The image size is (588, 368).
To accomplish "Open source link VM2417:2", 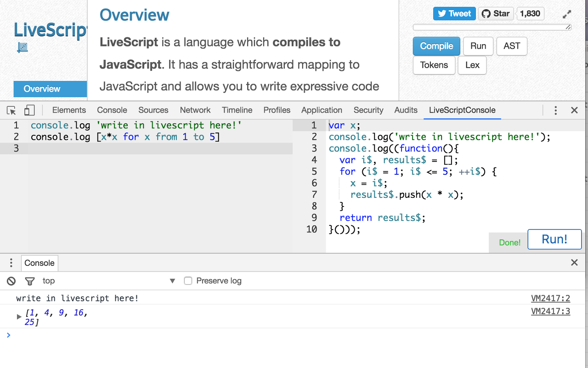I will (x=550, y=299).
